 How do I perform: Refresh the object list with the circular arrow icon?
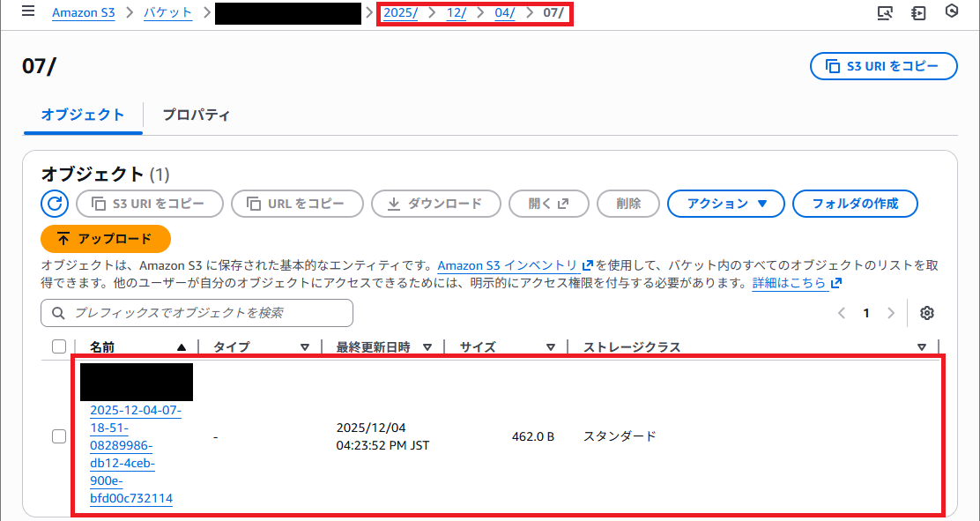(x=54, y=204)
